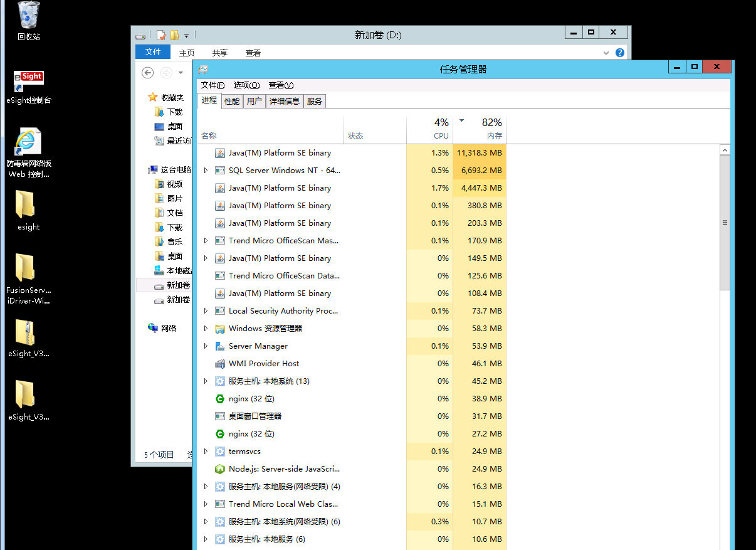Open the 查看 ribbon tab in Explorer
This screenshot has height=550, width=756.
(253, 53)
